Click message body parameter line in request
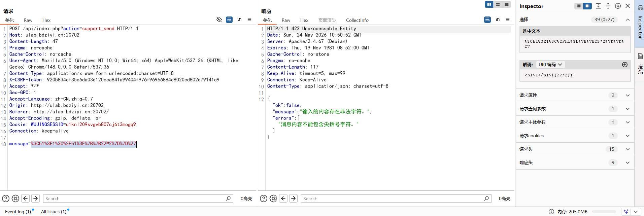This screenshot has height=216, width=644. point(73,144)
